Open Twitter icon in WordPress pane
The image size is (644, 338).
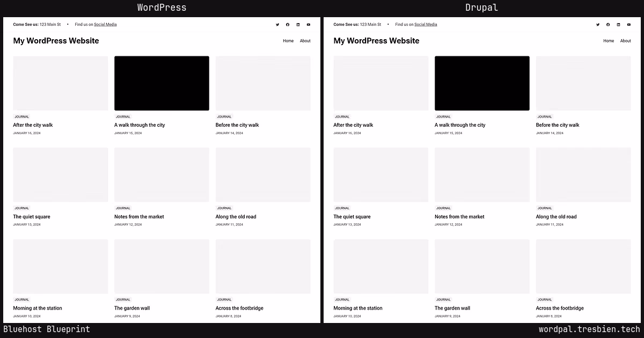[x=277, y=25]
